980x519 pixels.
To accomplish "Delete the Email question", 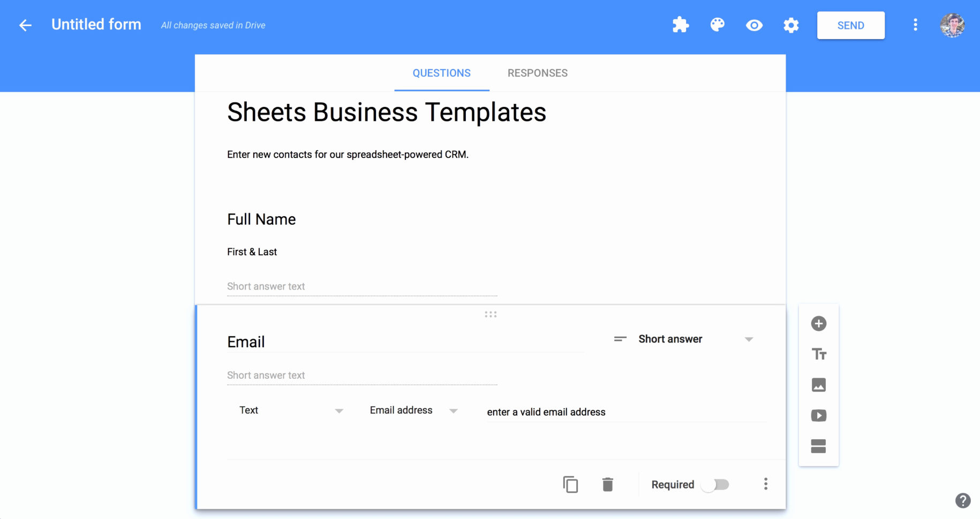I will tap(608, 484).
